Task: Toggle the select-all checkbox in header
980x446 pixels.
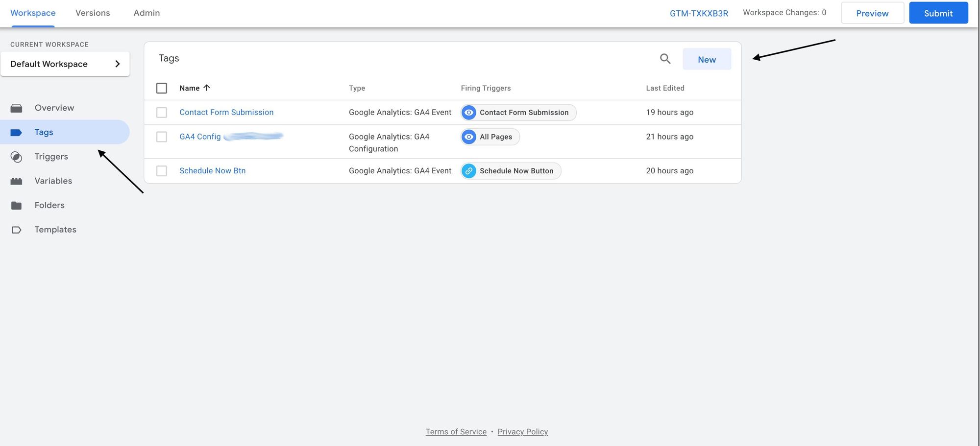Action: [162, 88]
